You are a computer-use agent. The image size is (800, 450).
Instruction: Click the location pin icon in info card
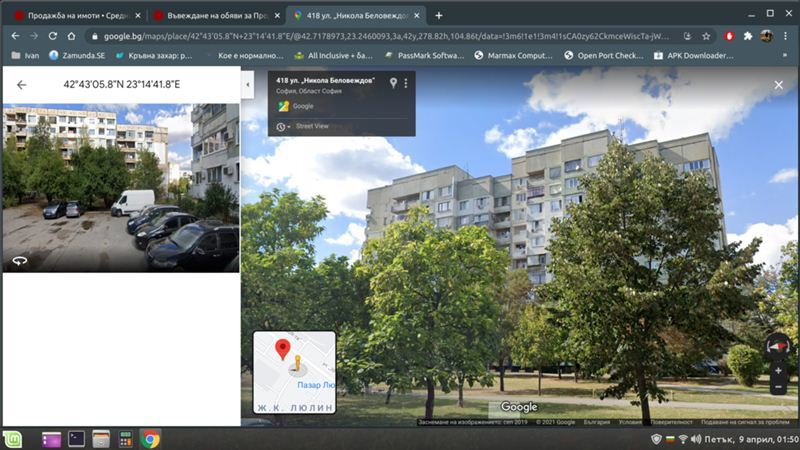coord(393,83)
